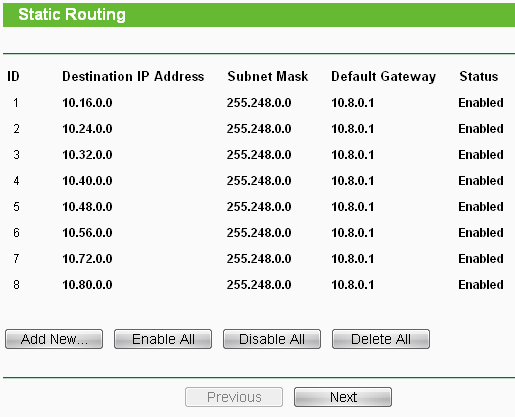The height and width of the screenshot is (417, 515).
Task: Select the 10.40.0.0 destination entry
Action: click(x=87, y=181)
